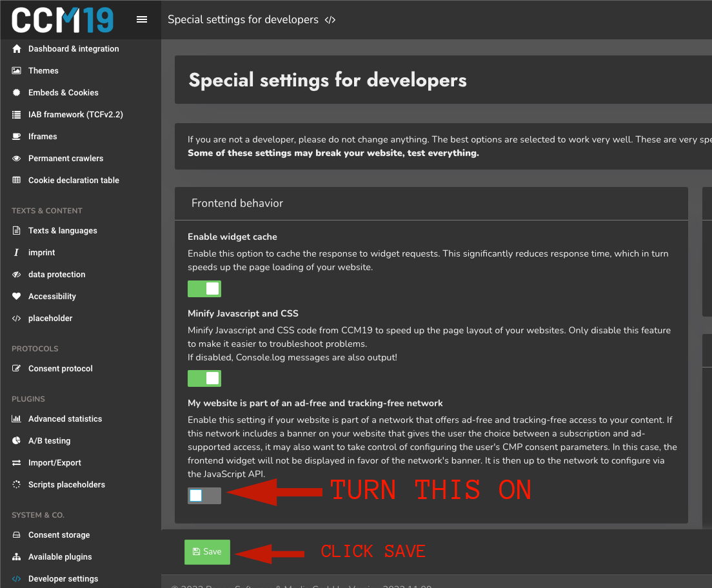
Task: Click the 'TEXTS & CONTENT' sidebar heading
Action: tap(47, 211)
